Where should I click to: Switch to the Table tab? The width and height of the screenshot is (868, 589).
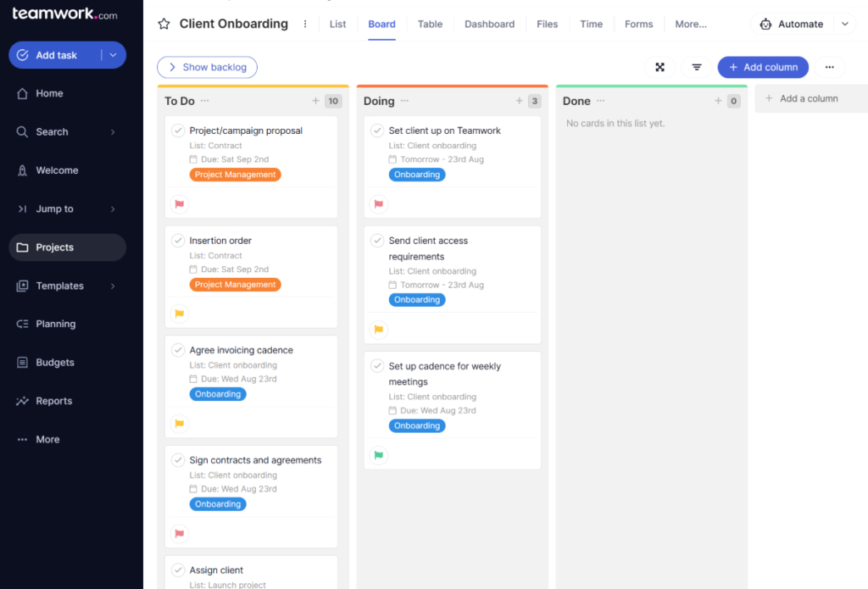coord(430,24)
